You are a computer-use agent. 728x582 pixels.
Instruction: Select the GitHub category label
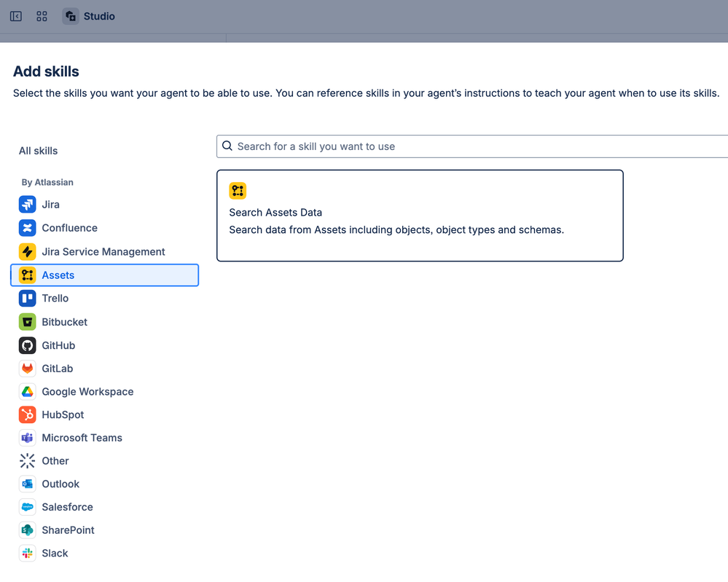58,345
